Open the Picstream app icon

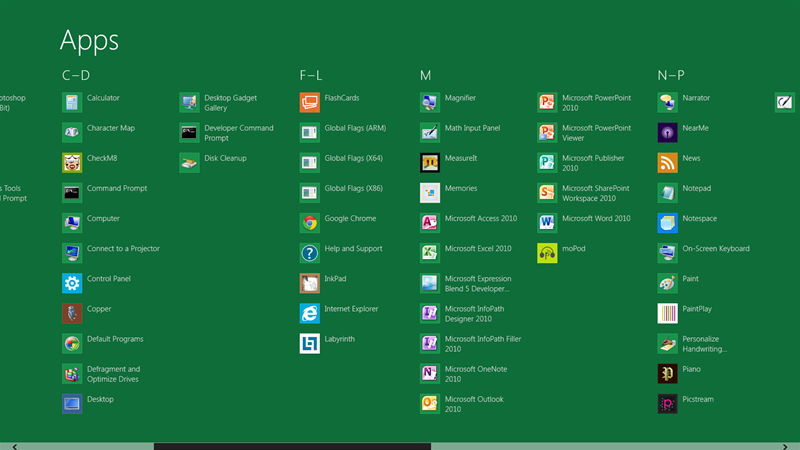(667, 404)
